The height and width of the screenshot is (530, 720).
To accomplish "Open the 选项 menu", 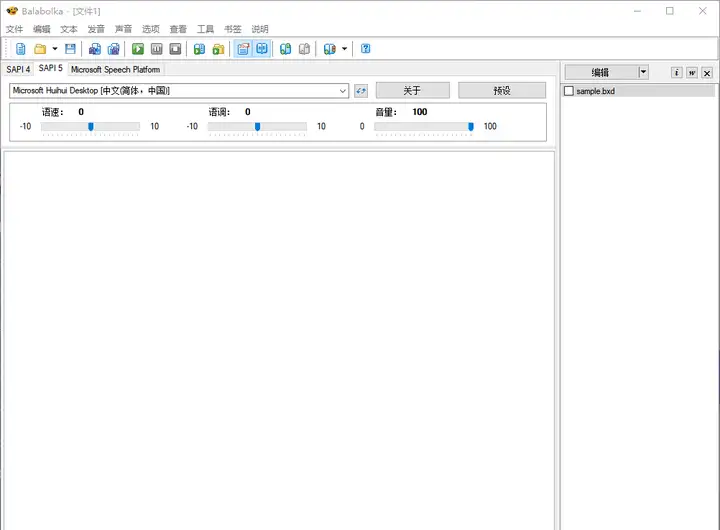I will (x=151, y=29).
